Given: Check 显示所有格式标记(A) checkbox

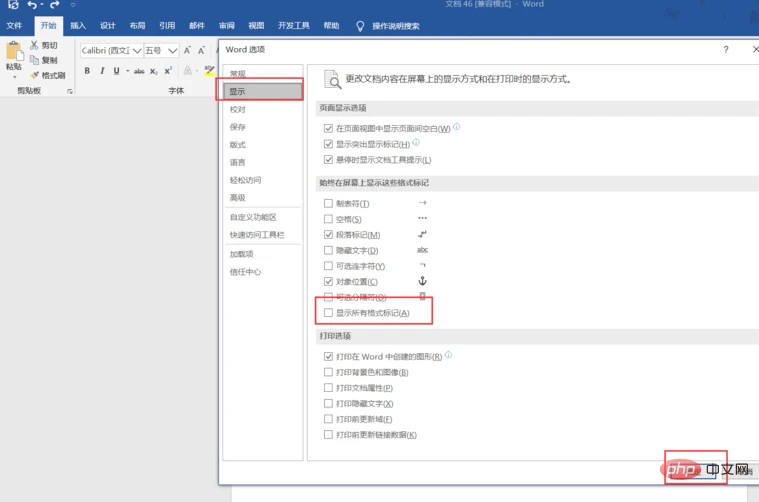Looking at the screenshot, I should tap(328, 313).
